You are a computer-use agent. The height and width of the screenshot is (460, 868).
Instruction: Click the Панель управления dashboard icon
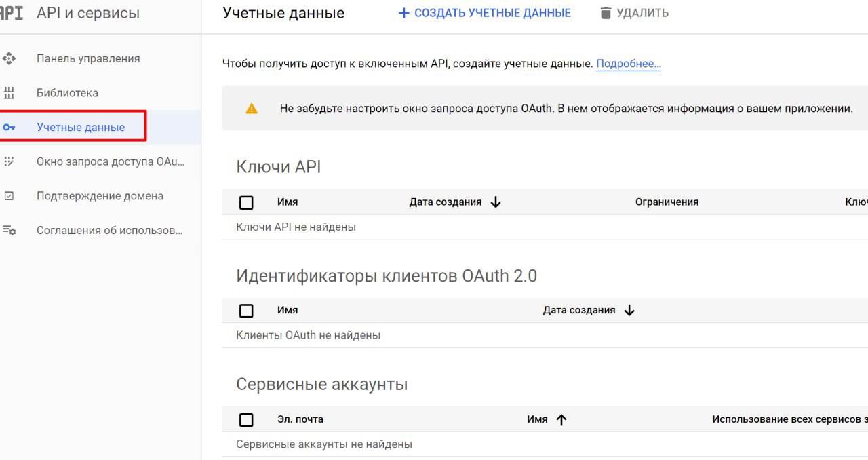(9, 58)
